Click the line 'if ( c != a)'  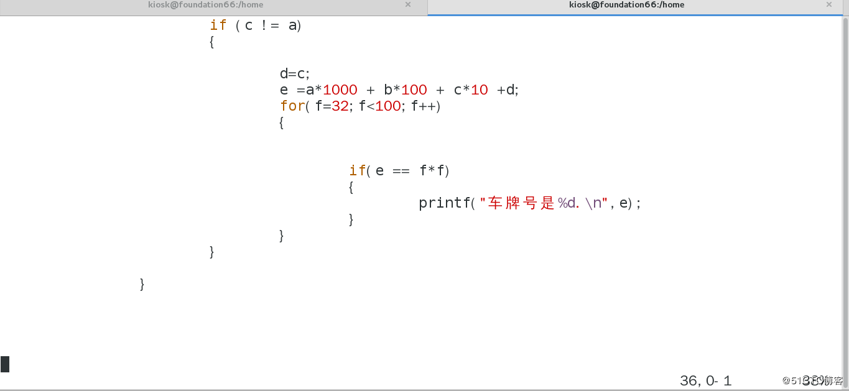click(255, 25)
